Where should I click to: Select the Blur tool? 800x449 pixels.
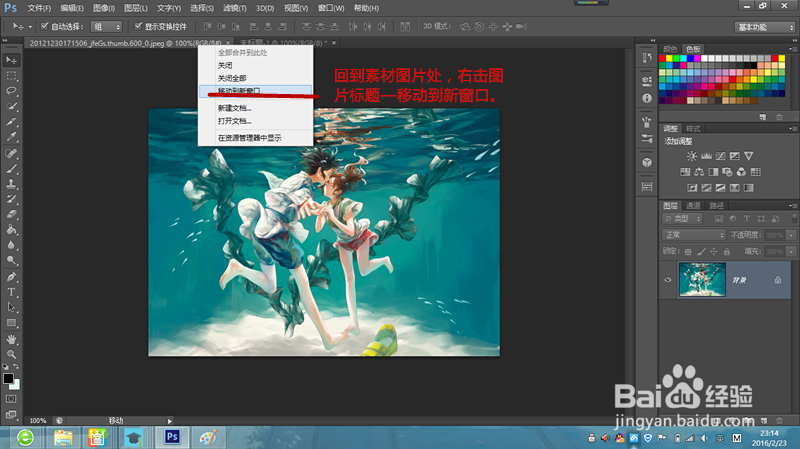pyautogui.click(x=11, y=245)
